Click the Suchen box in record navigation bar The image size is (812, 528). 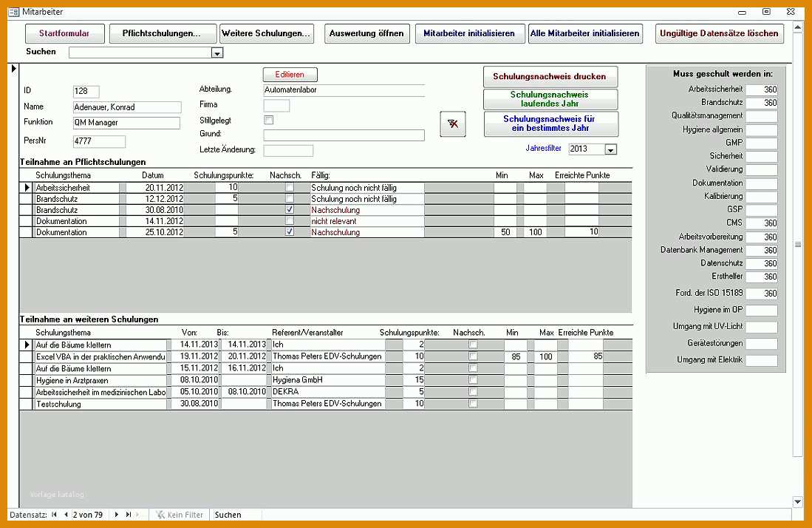238,515
